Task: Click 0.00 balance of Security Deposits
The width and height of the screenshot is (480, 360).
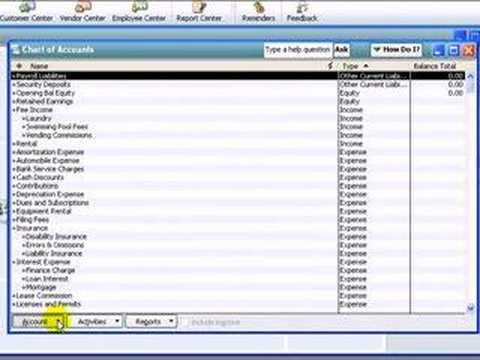Action: click(455, 84)
